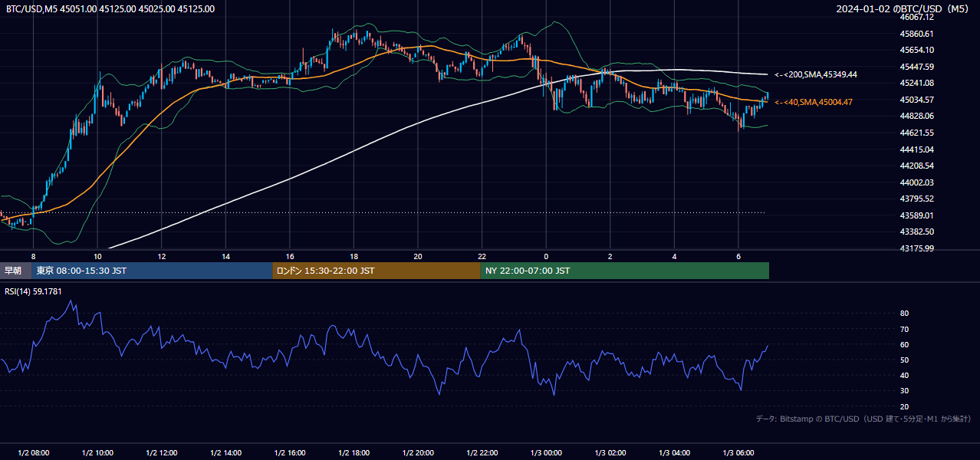This screenshot has width=980, height=460.
Task: Click the price axis value 44415.04
Action: point(917,149)
